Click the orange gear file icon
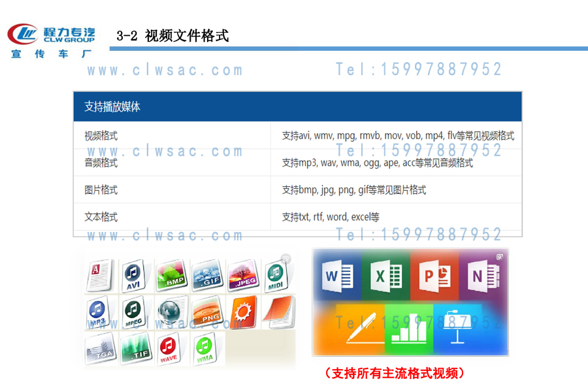Image resolution: width=588 pixels, height=392 pixels. (242, 313)
